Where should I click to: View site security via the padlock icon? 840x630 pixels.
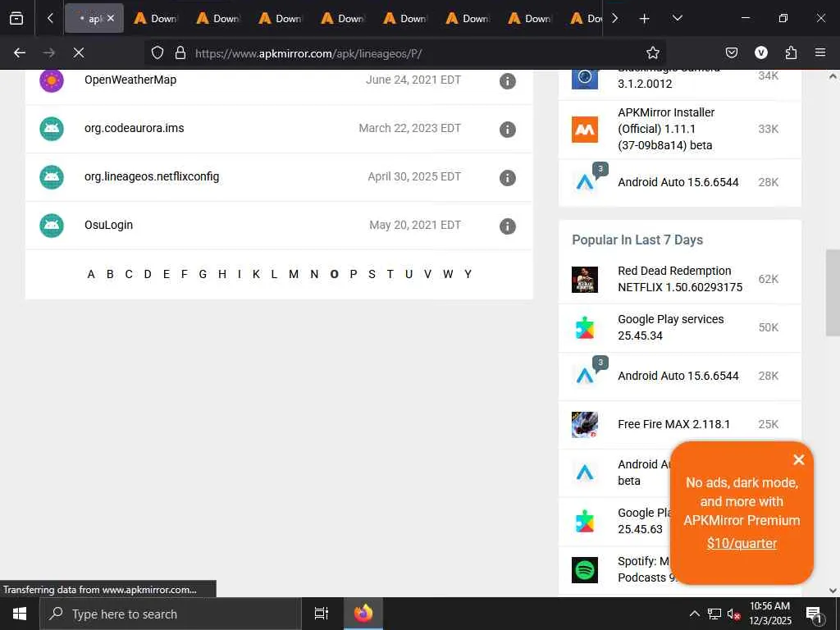point(180,52)
